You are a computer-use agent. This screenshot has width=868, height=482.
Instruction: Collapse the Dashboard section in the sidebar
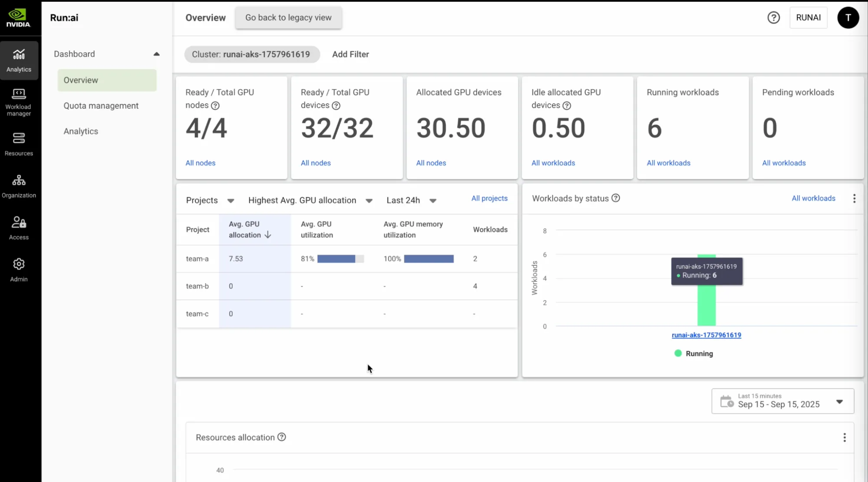coord(157,54)
